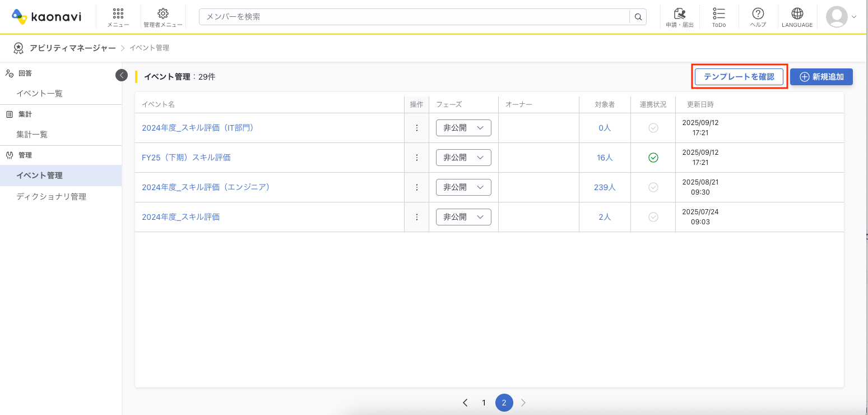The height and width of the screenshot is (415, 868).
Task: Open the 非公開 phase dropdown for 2024年度_スキル評価（IT部門）
Action: 463,128
